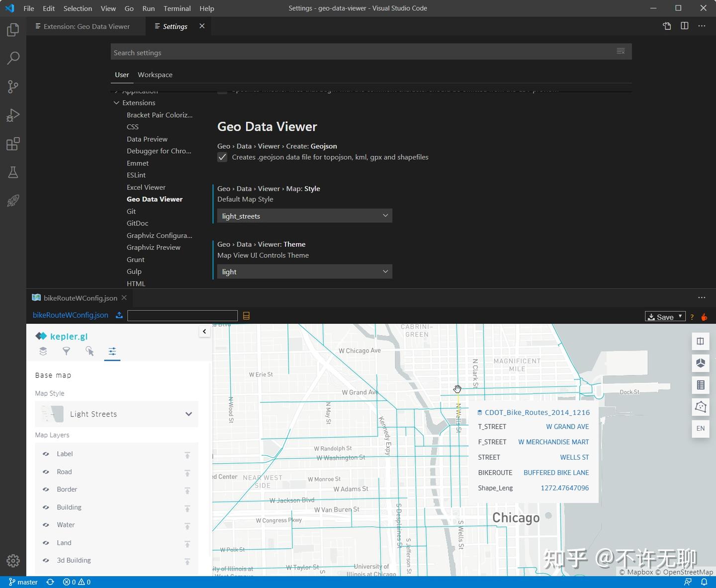Toggle 3D map perspective button
Image resolution: width=716 pixels, height=588 pixels.
coord(701,363)
